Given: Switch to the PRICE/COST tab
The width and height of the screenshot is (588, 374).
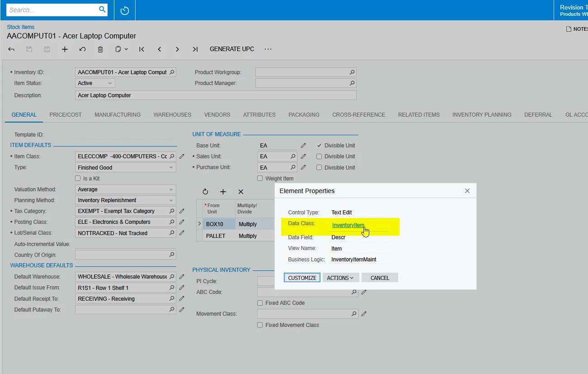Looking at the screenshot, I should pyautogui.click(x=66, y=115).
